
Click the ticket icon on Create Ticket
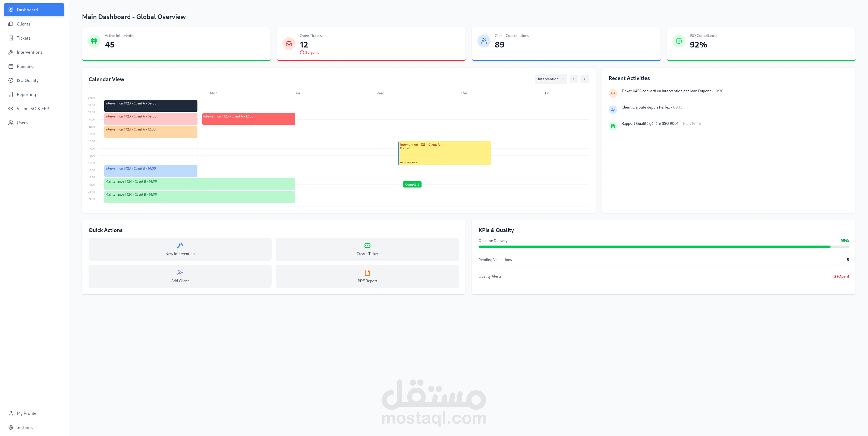(x=367, y=246)
